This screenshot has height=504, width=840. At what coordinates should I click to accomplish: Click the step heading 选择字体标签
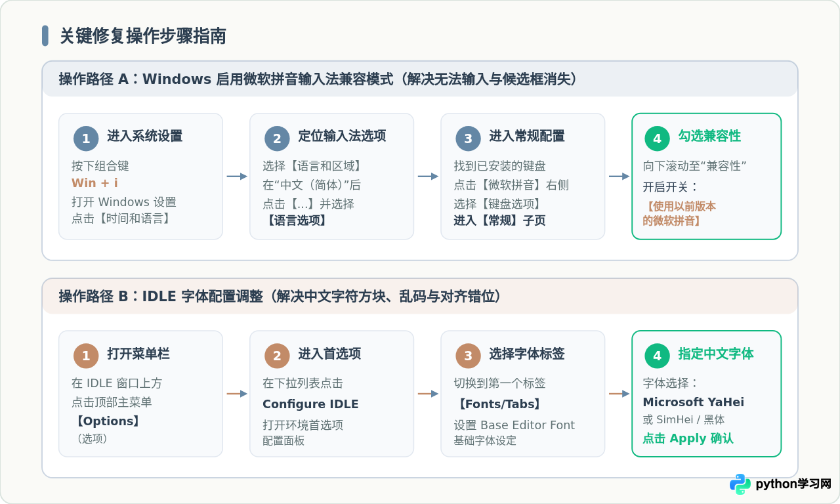point(527,354)
